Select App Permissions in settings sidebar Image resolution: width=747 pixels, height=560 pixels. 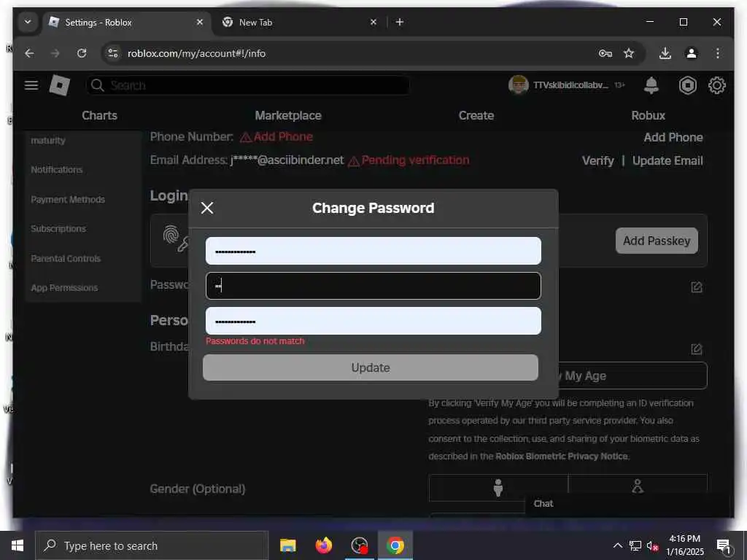coord(64,288)
